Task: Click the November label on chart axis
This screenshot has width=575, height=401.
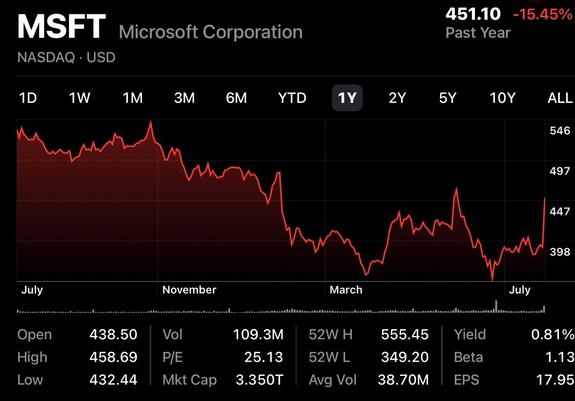Action: click(x=189, y=290)
